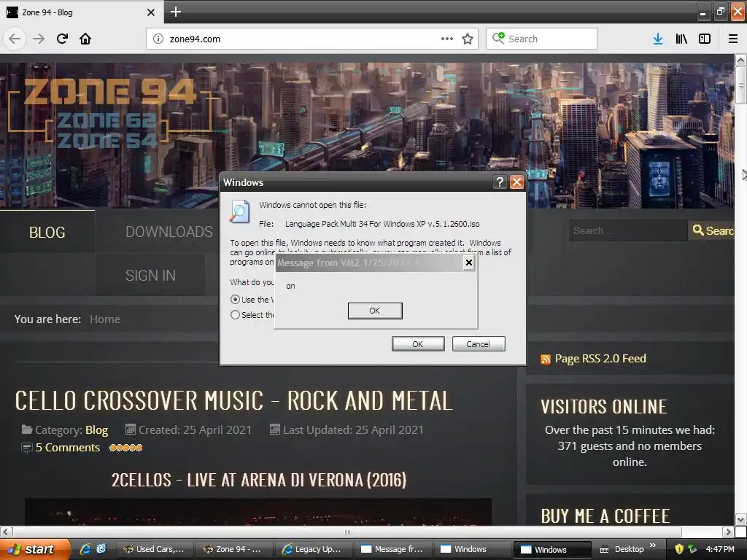Click the five-star rating dots
Screen dimensions: 747x560
coord(125,448)
